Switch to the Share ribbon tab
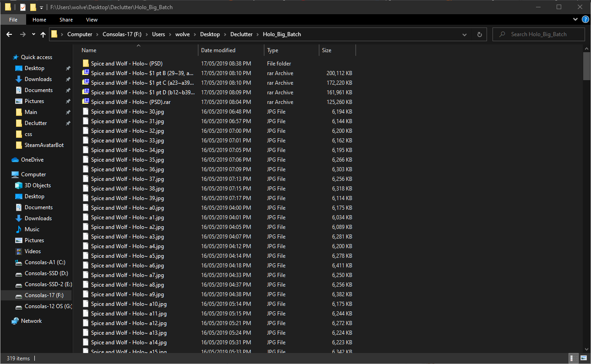Screen dimensions: 591x364 click(66, 20)
